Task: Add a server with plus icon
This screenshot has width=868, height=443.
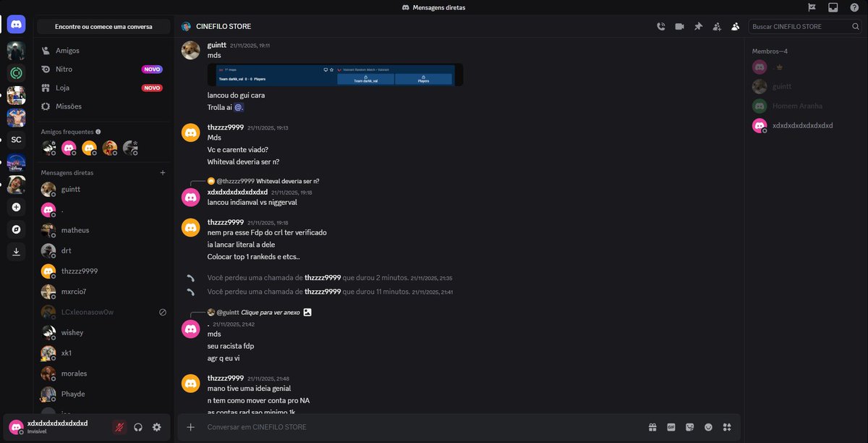Action: click(16, 207)
